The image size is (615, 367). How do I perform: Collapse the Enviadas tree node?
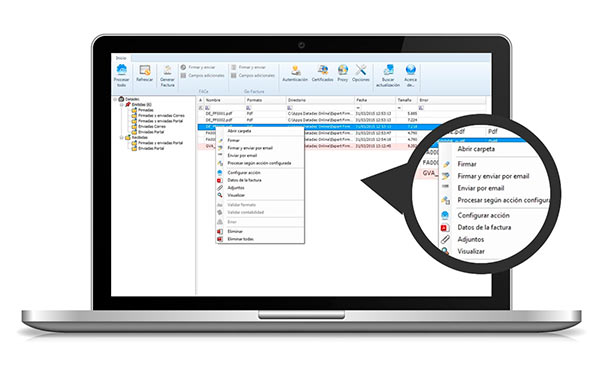pyautogui.click(x=122, y=105)
